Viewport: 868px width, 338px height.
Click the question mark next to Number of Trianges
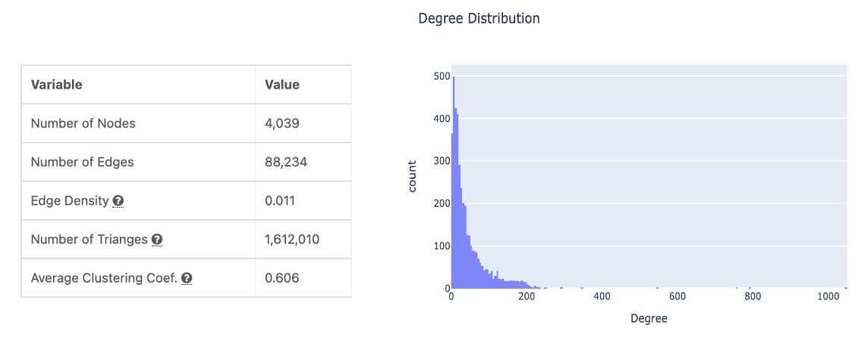click(157, 239)
